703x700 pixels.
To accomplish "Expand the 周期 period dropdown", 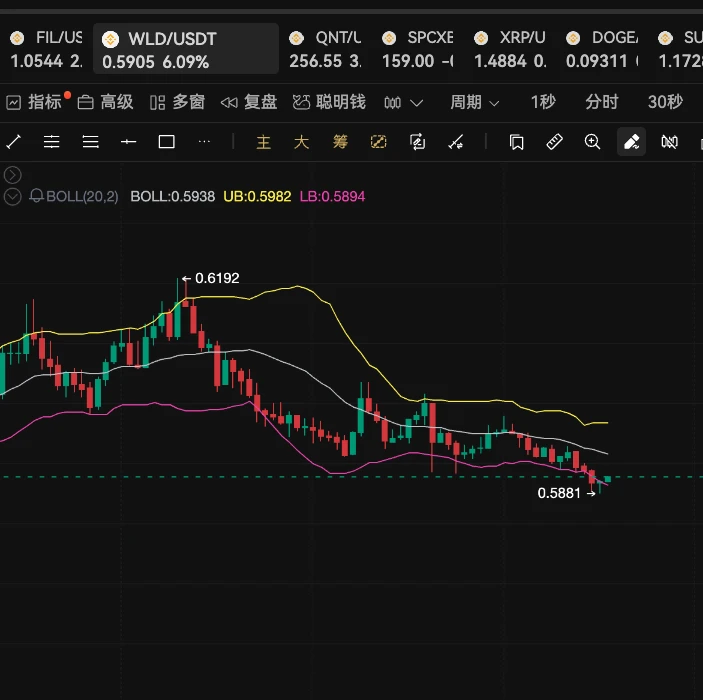I will (474, 102).
